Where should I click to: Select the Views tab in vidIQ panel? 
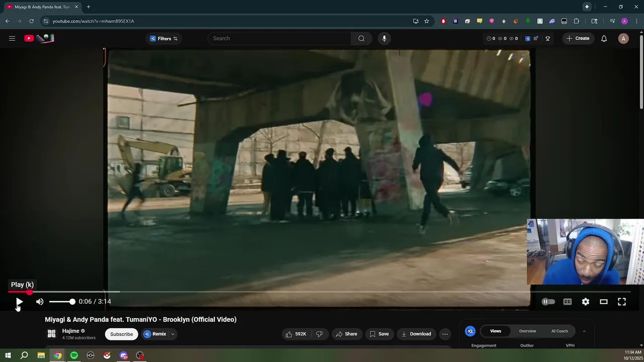(496, 331)
